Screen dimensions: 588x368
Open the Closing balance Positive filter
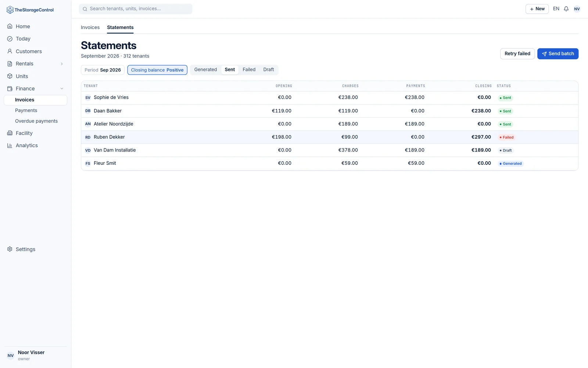[157, 70]
